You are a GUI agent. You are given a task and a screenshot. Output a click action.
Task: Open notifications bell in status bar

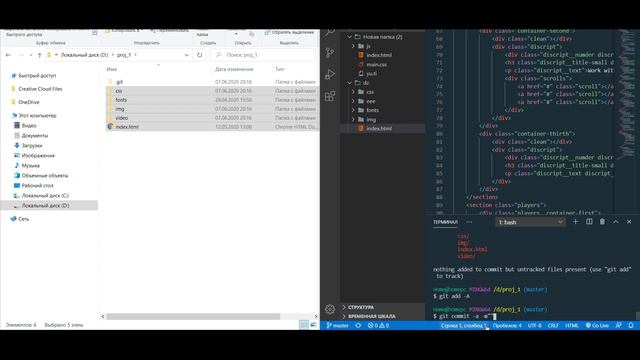[631, 325]
